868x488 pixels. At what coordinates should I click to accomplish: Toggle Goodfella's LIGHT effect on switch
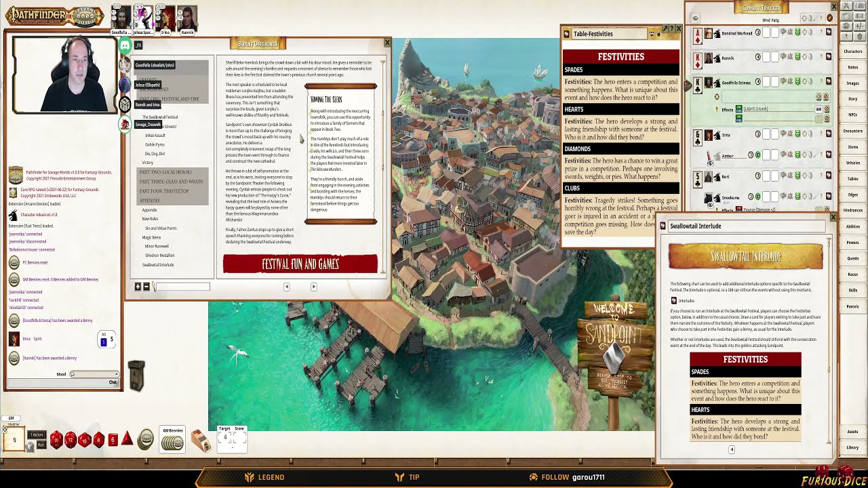(x=738, y=108)
